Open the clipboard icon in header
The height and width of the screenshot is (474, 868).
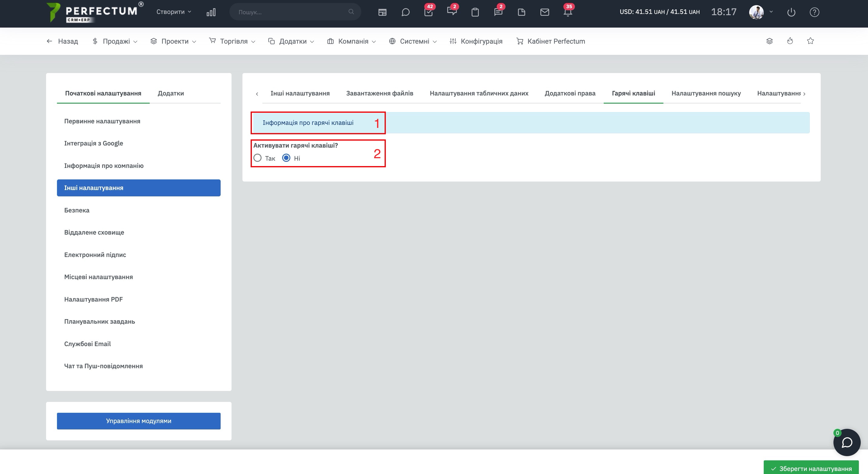tap(475, 12)
